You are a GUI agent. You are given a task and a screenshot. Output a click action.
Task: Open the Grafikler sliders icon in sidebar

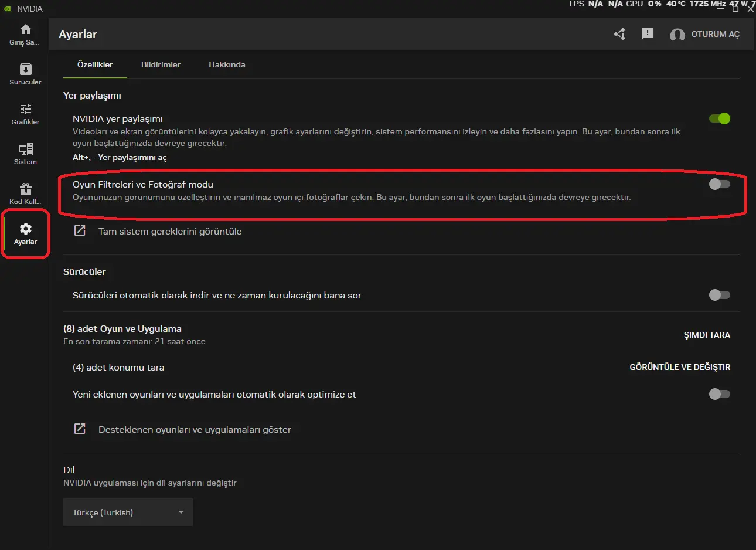pos(25,109)
